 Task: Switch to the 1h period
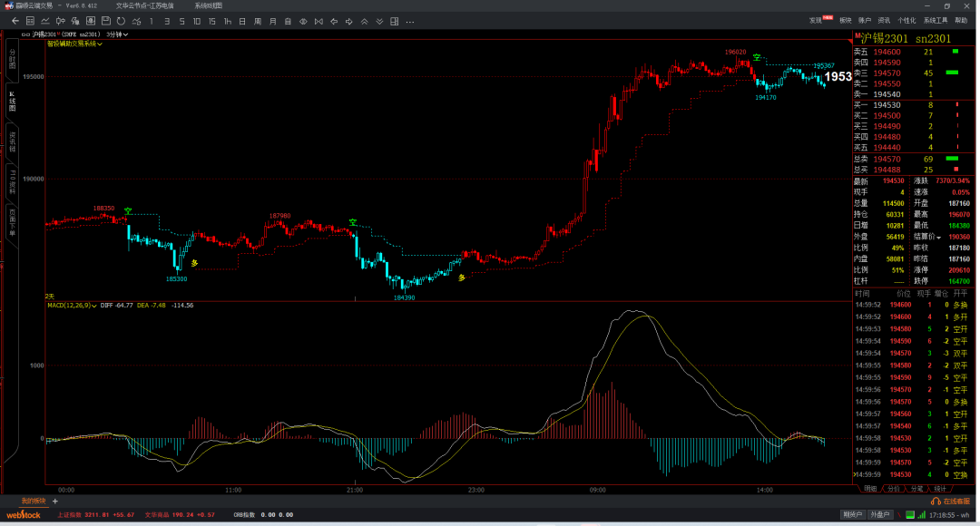[228, 21]
